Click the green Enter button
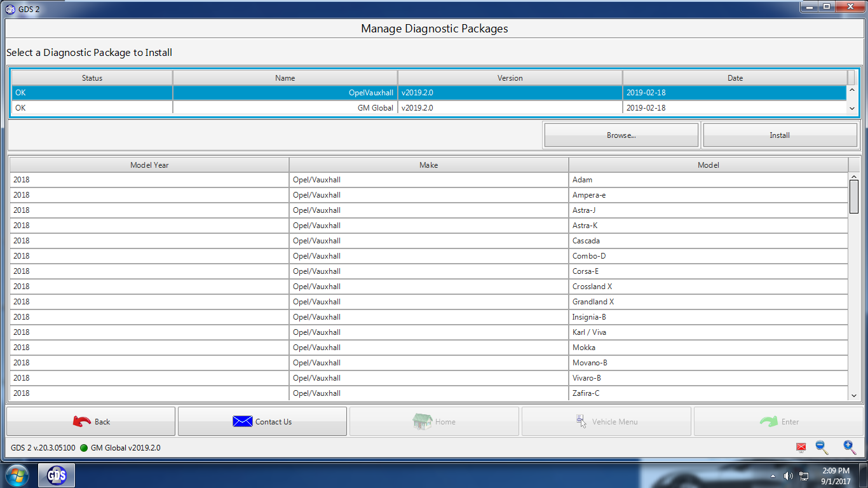 point(778,421)
